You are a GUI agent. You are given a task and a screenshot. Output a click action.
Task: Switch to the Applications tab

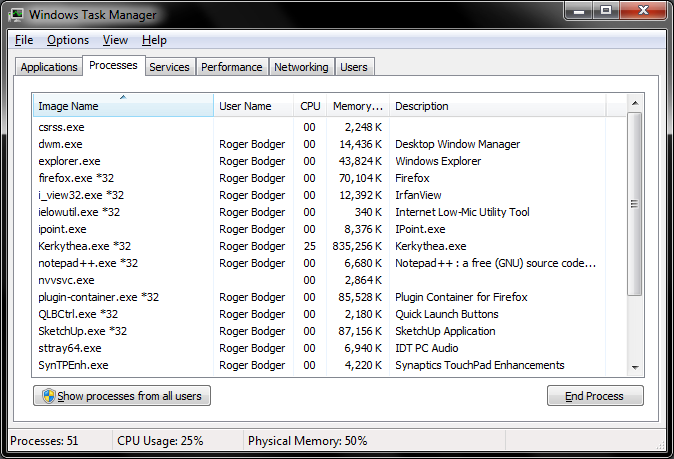tap(49, 67)
